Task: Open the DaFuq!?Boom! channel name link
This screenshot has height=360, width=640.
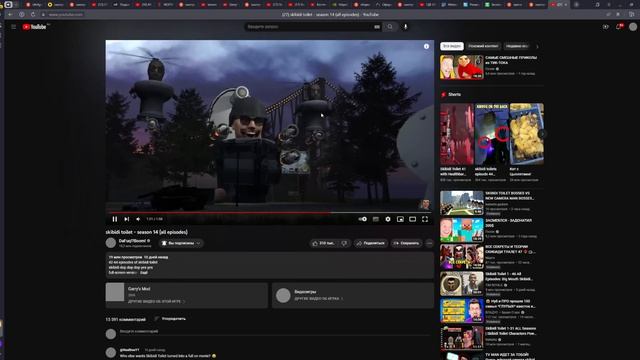Action: click(132, 241)
